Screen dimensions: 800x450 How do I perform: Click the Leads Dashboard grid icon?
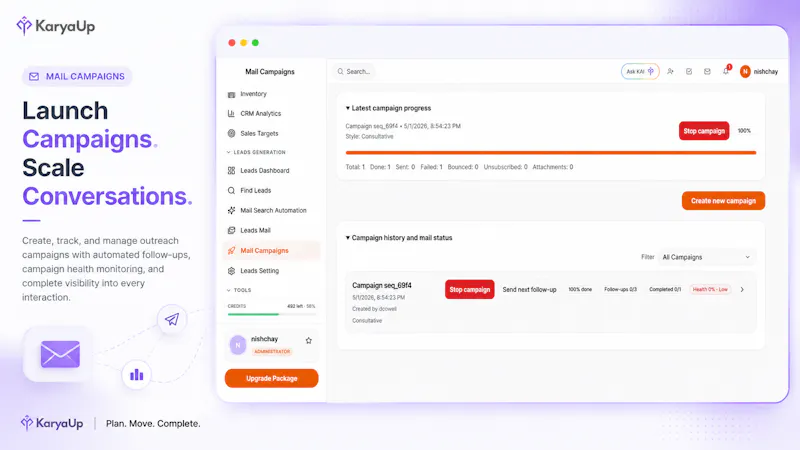(231, 170)
